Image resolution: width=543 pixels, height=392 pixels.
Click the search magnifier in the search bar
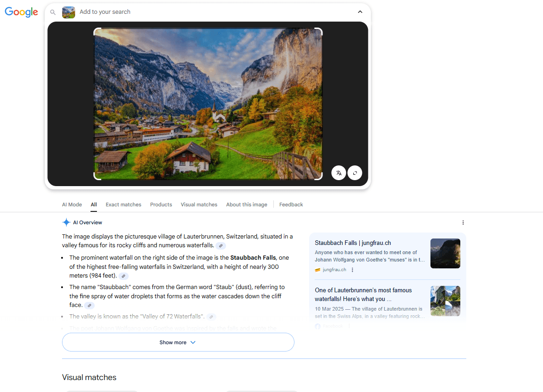tap(52, 12)
